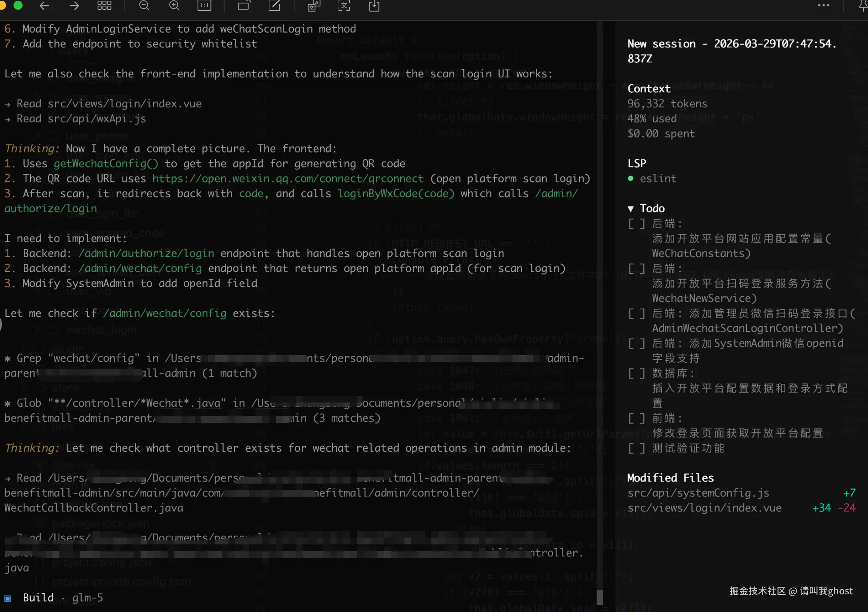
Task: Open the annotation editing tool
Action: [274, 6]
